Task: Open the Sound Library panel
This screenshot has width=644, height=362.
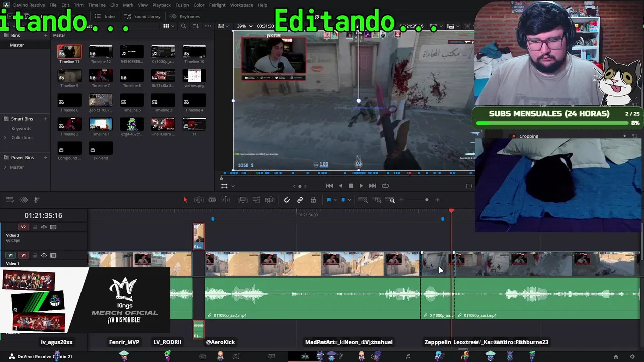Action: [142, 16]
